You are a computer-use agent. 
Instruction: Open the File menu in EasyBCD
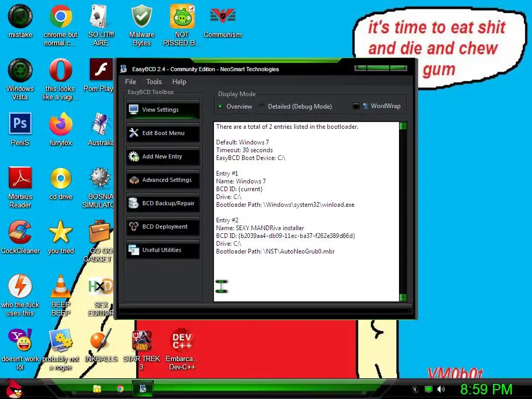(x=130, y=82)
